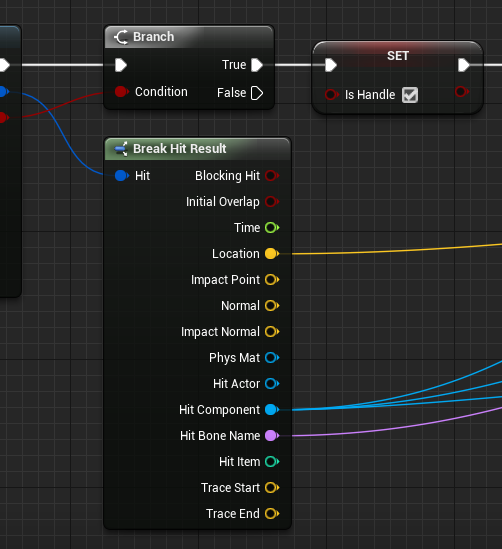Click the "Impact Point" label text
502x549 pixels.
pyautogui.click(x=225, y=280)
